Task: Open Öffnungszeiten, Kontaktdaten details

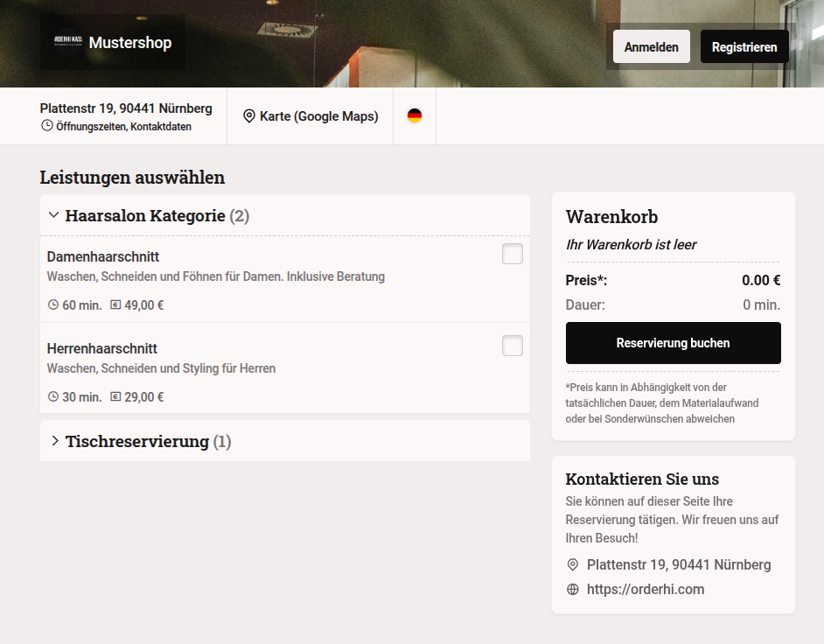Action: tap(125, 125)
